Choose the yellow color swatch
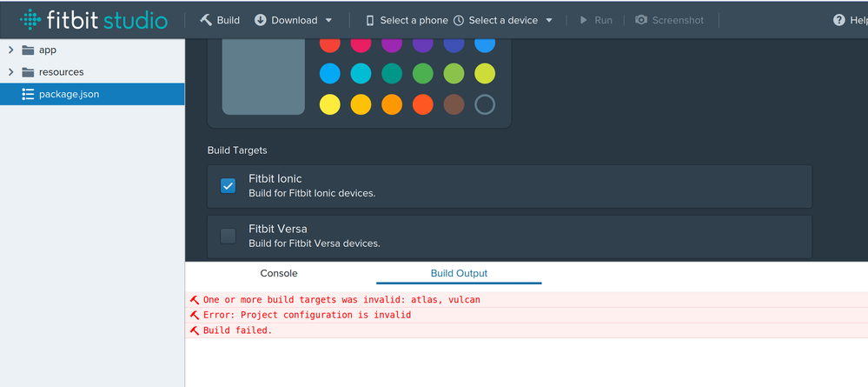 329,104
